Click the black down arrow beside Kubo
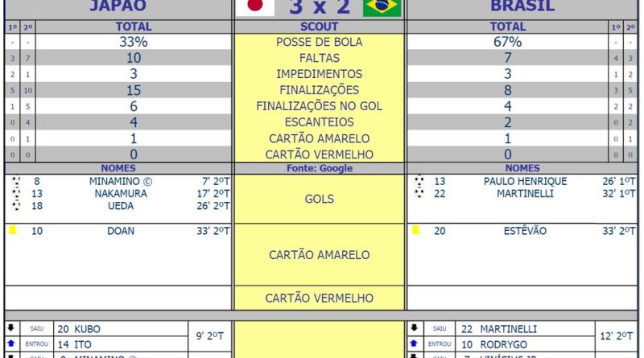The height and width of the screenshot is (358, 644). 10,328
